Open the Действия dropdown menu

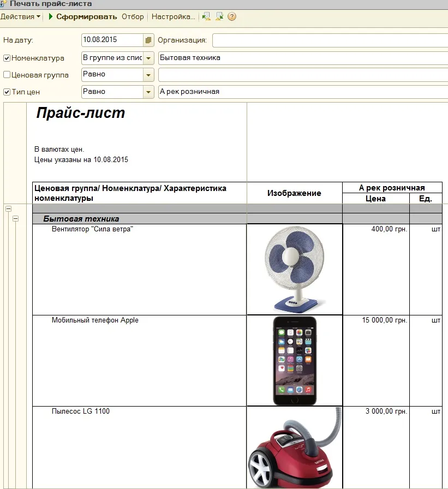point(20,16)
